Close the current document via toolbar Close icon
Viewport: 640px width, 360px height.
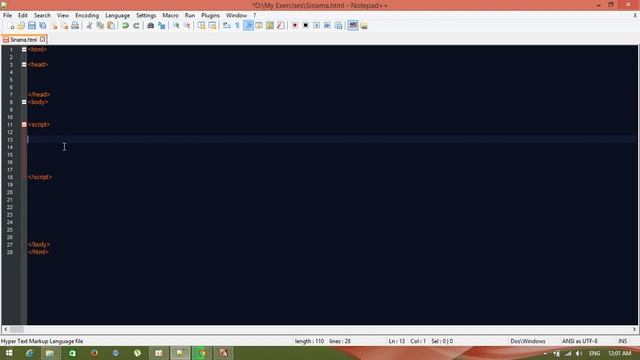click(54, 26)
